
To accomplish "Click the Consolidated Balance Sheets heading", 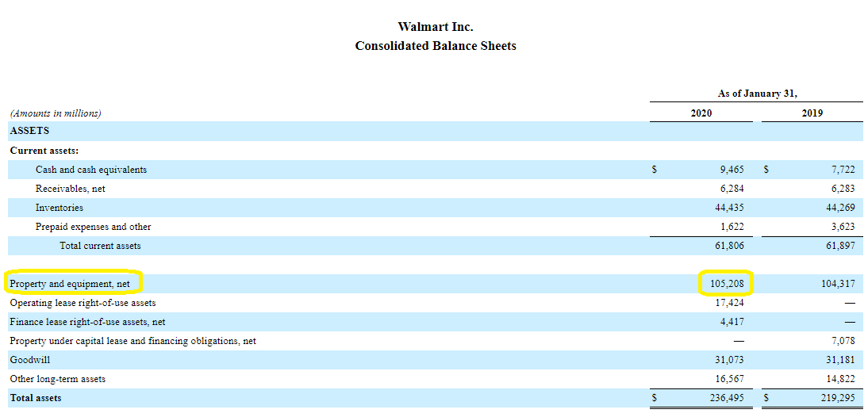I will point(436,46).
